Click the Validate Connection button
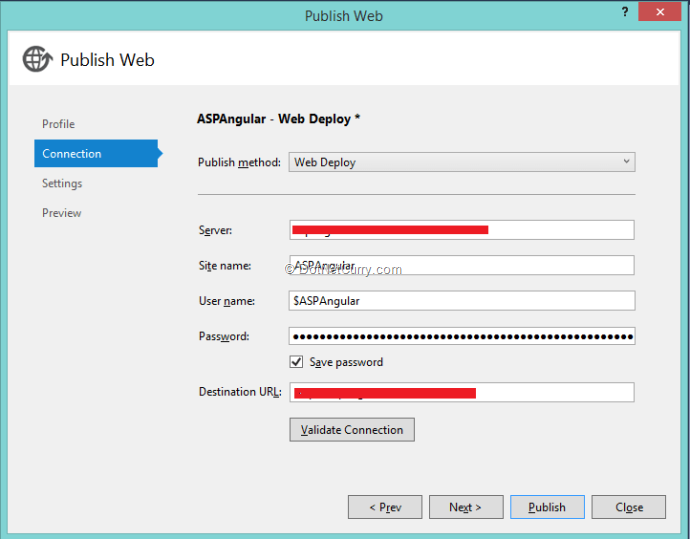 point(352,430)
